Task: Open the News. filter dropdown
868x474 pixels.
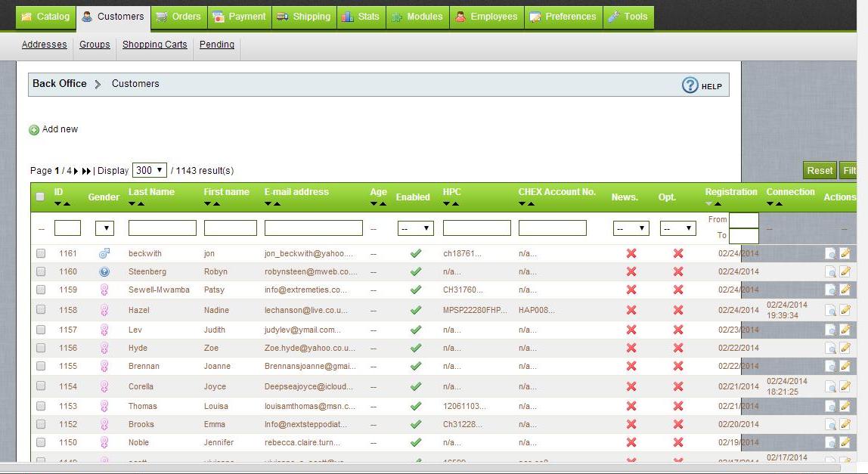Action: pos(631,228)
